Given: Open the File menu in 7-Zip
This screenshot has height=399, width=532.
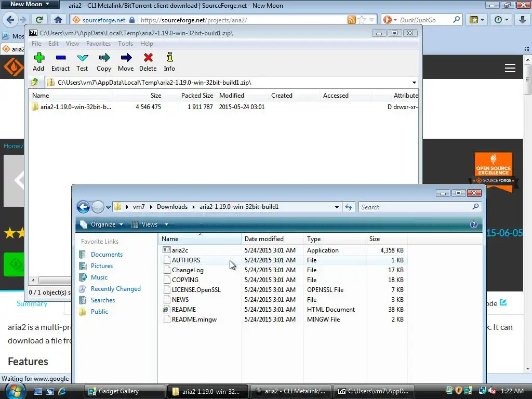Looking at the screenshot, I should (36, 44).
